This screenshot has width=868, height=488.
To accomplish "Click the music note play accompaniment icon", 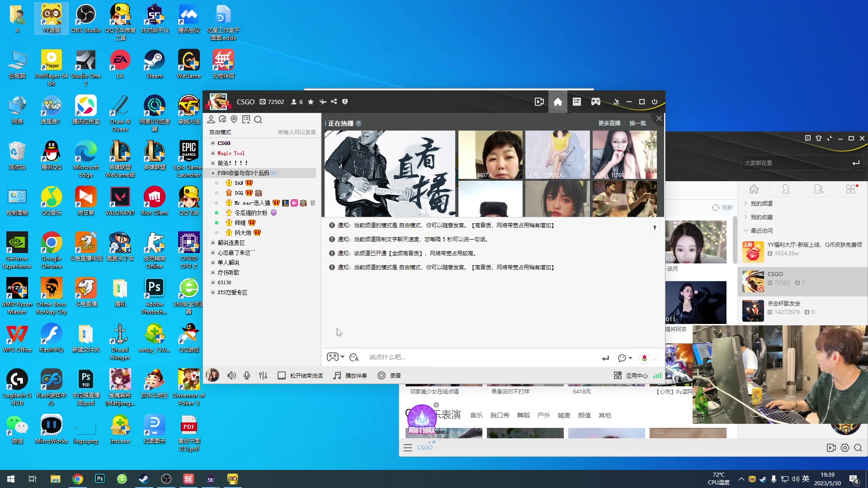I will click(337, 375).
